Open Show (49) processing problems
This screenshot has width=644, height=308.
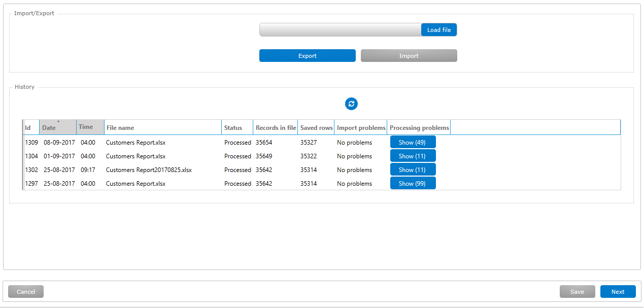[412, 143]
